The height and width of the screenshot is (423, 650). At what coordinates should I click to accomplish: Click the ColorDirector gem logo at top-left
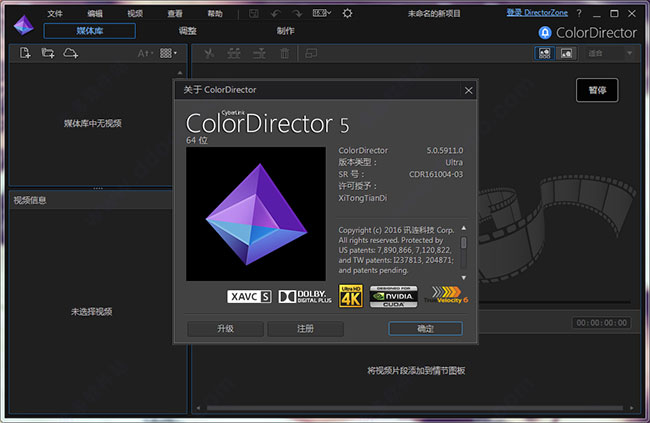pos(24,25)
